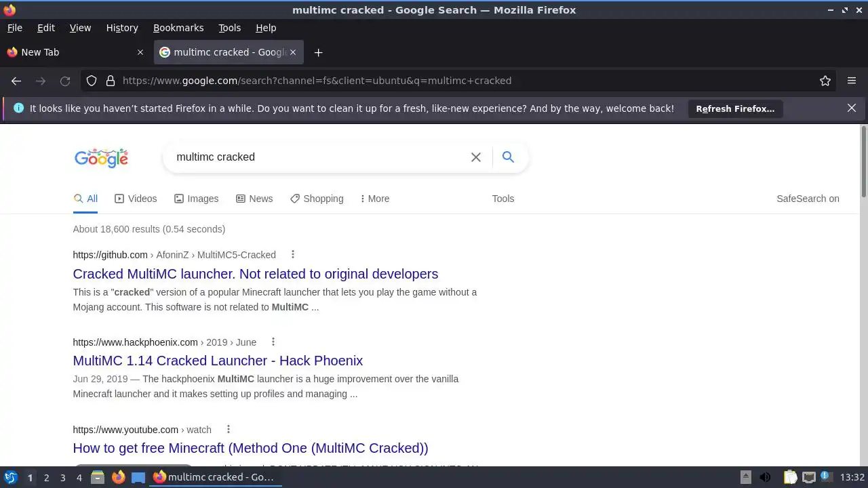Open How to get free Minecraft result
This screenshot has width=868, height=488.
250,448
